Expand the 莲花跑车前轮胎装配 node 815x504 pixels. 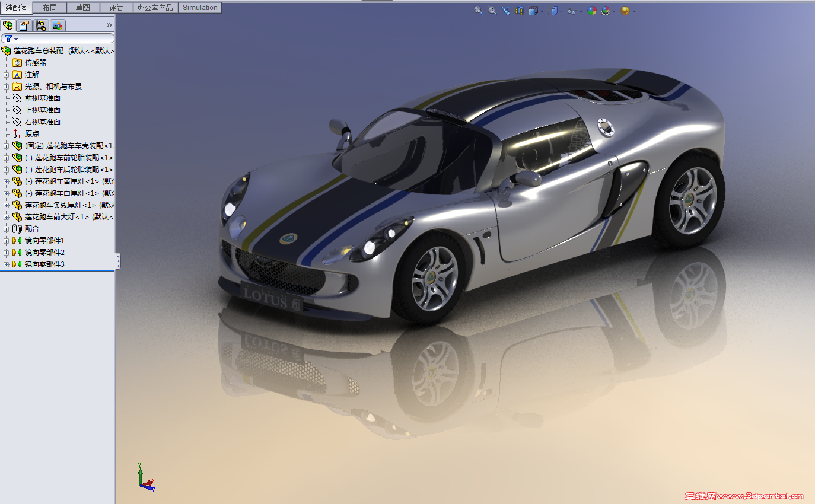coord(6,157)
